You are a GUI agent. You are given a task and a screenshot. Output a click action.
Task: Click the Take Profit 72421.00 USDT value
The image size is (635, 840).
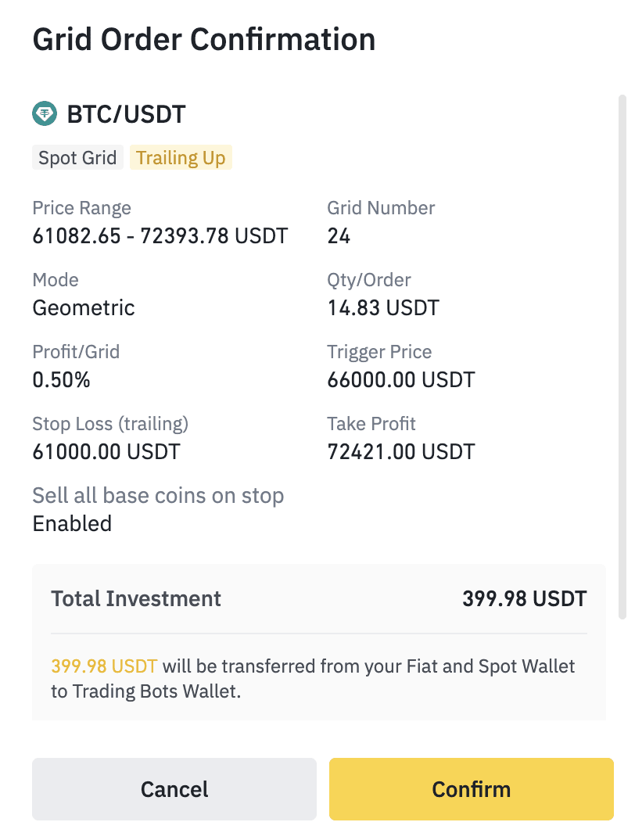point(400,452)
